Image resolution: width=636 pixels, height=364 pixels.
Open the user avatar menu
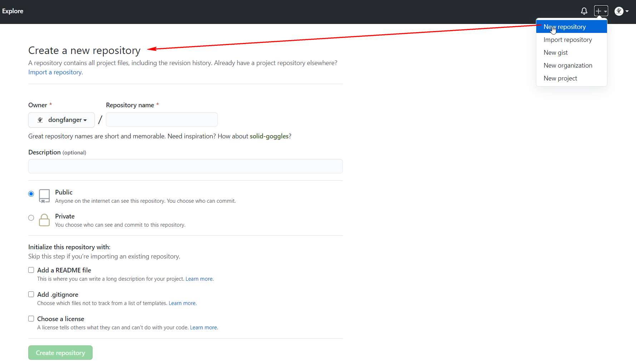tap(621, 11)
